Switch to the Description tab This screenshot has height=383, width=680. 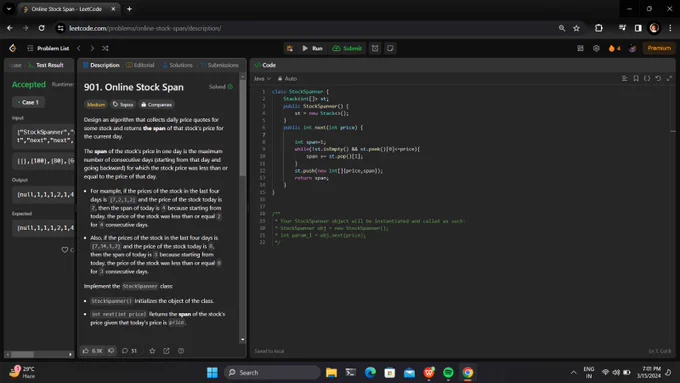click(101, 65)
